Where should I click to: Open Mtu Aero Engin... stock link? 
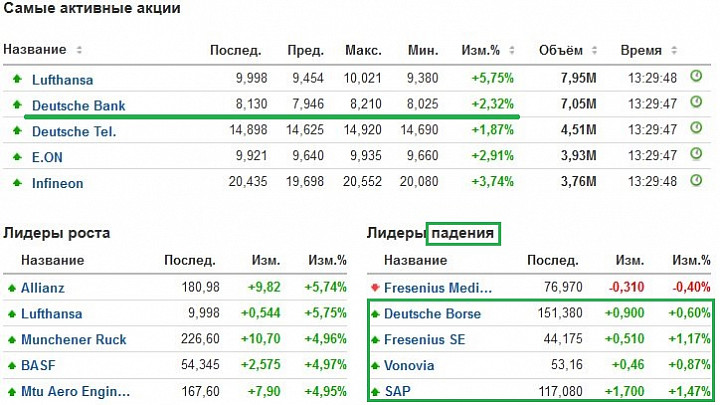(x=75, y=392)
